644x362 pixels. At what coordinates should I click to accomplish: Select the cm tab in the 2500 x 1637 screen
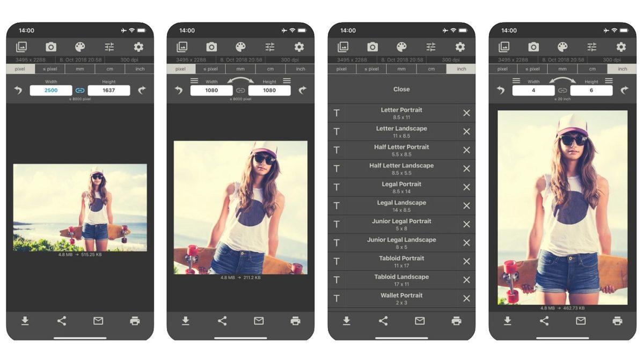tap(109, 69)
